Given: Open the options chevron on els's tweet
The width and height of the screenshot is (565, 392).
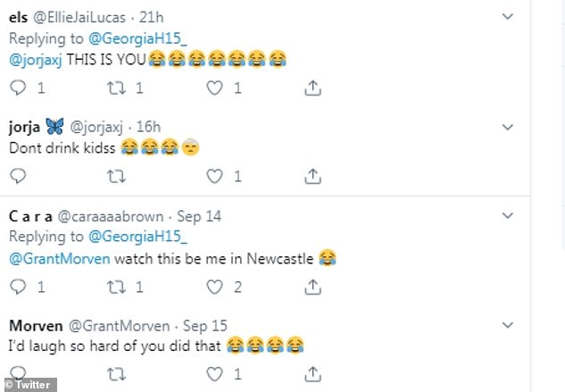Looking at the screenshot, I should [509, 17].
